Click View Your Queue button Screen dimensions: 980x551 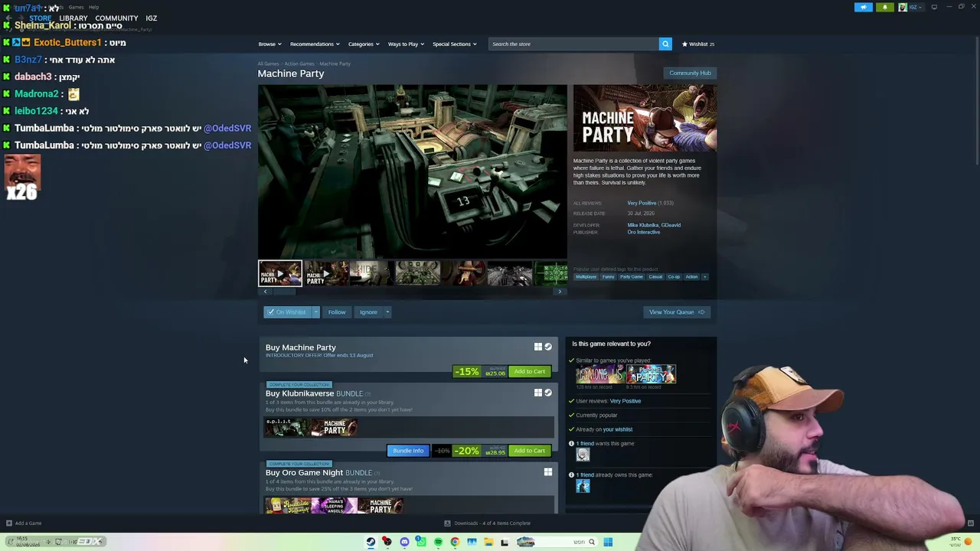coord(677,312)
